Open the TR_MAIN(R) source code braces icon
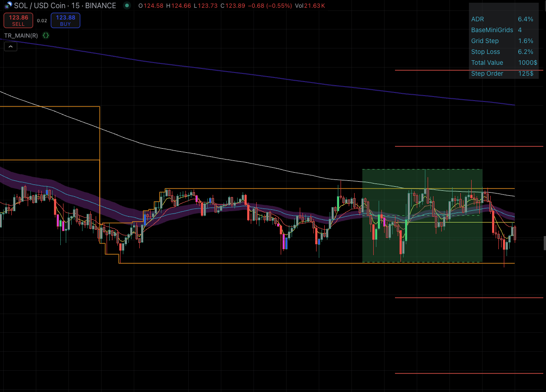Image resolution: width=546 pixels, height=392 pixels. click(x=46, y=35)
